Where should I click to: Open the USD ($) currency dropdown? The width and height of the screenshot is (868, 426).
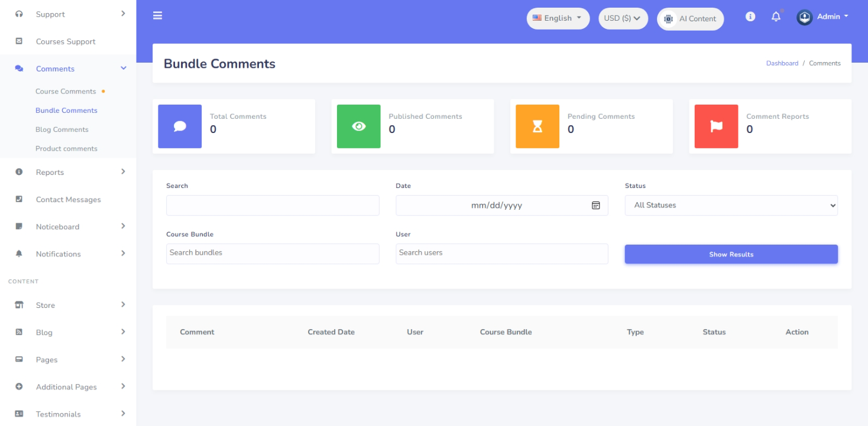[x=623, y=18]
